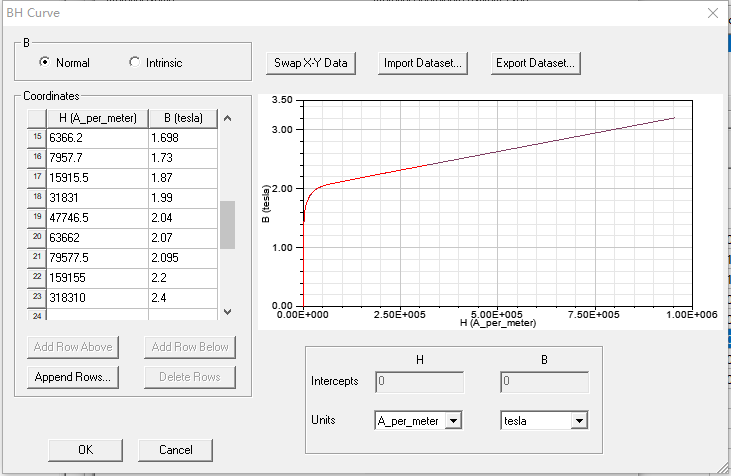Select B value cell 2.095

[x=182, y=257]
